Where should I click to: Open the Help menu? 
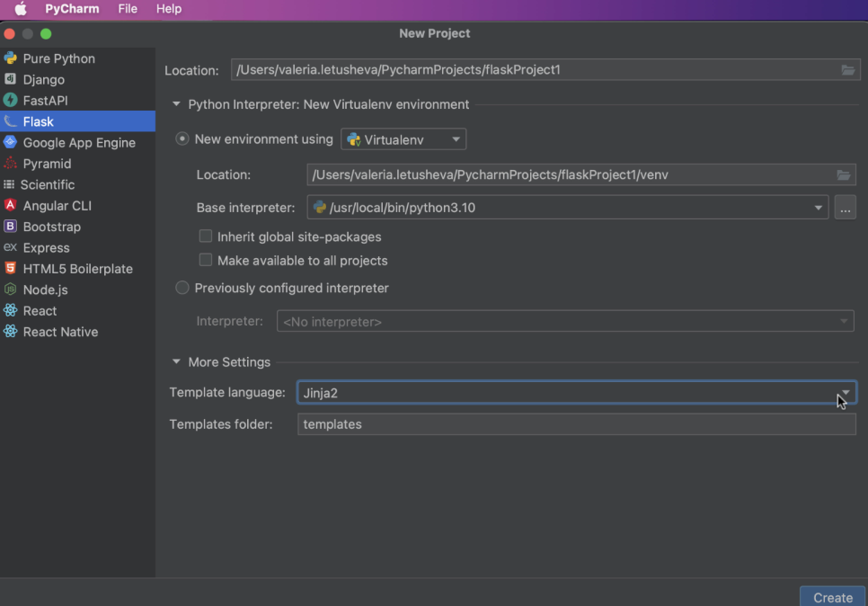pyautogui.click(x=169, y=9)
